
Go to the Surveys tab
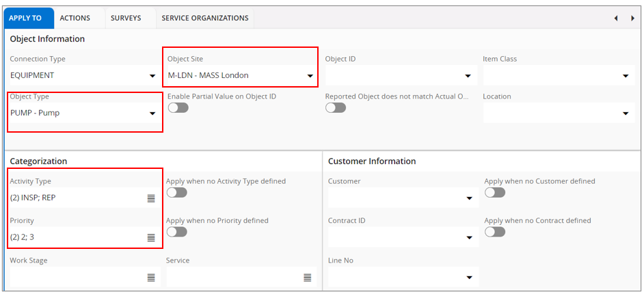(126, 18)
